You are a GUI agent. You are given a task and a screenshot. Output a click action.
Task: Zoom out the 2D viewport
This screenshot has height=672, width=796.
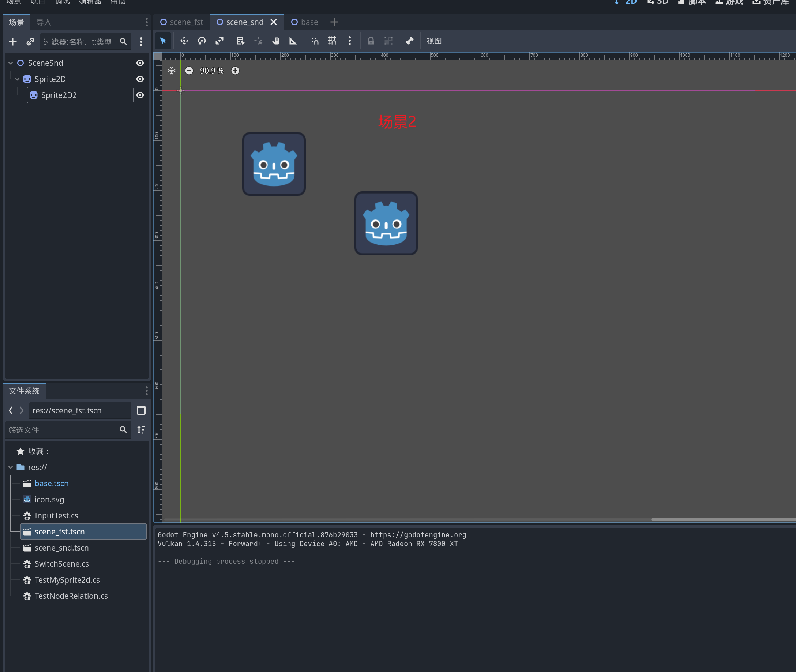pos(189,71)
